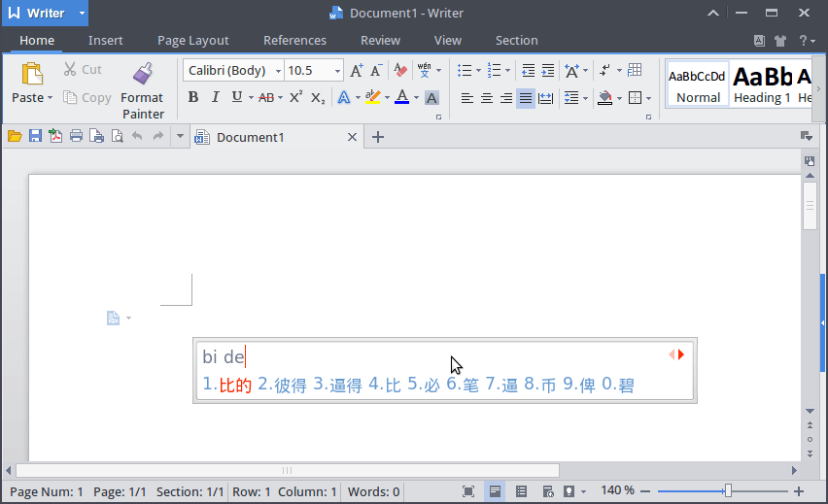Increase font size with grow icon
This screenshot has width=828, height=504.
click(356, 70)
